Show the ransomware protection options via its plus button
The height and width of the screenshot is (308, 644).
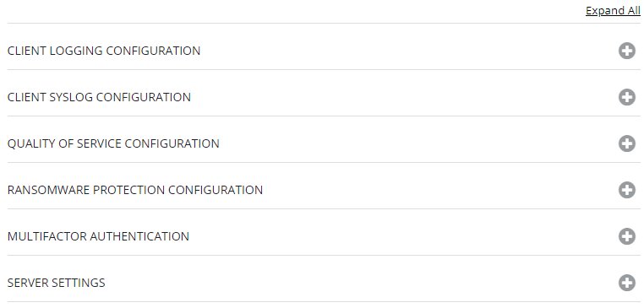point(627,190)
